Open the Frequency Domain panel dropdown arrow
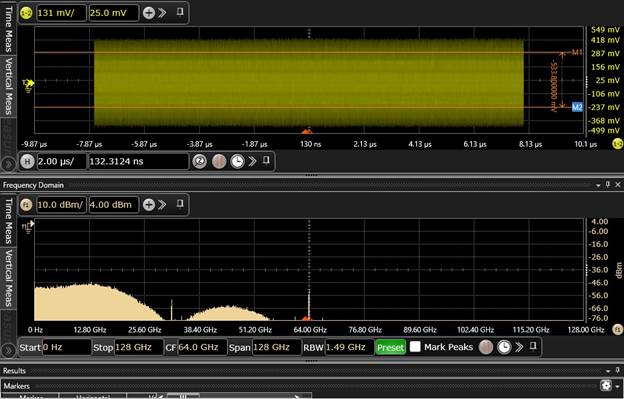Screen dimensions: 624x399 [598, 185]
